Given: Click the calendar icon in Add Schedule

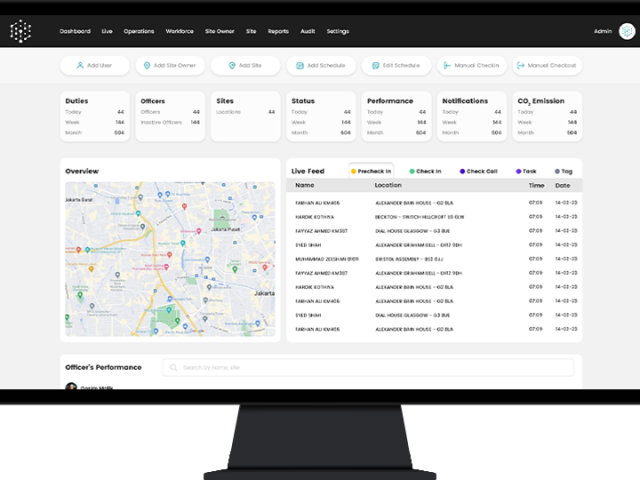Looking at the screenshot, I should coord(300,65).
